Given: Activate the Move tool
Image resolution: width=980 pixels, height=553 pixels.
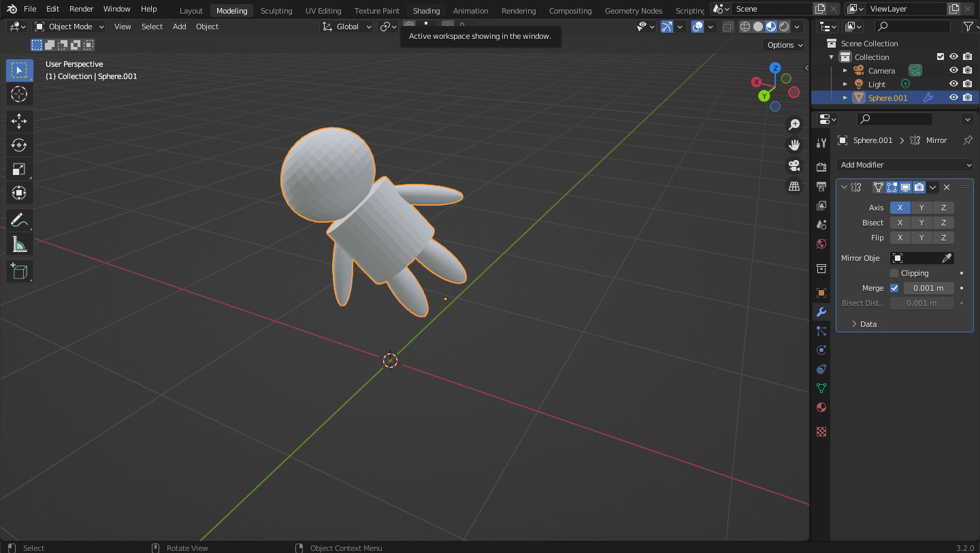Looking at the screenshot, I should [19, 122].
